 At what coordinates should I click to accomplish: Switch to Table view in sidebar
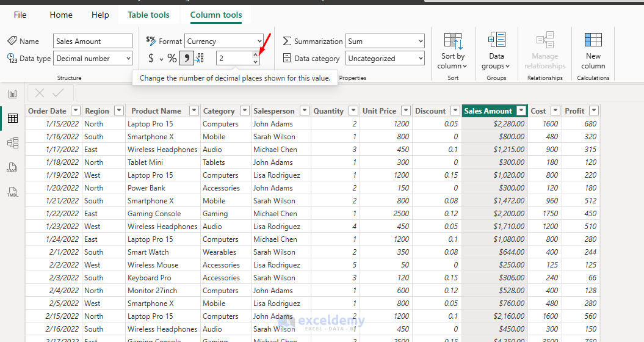tap(13, 118)
